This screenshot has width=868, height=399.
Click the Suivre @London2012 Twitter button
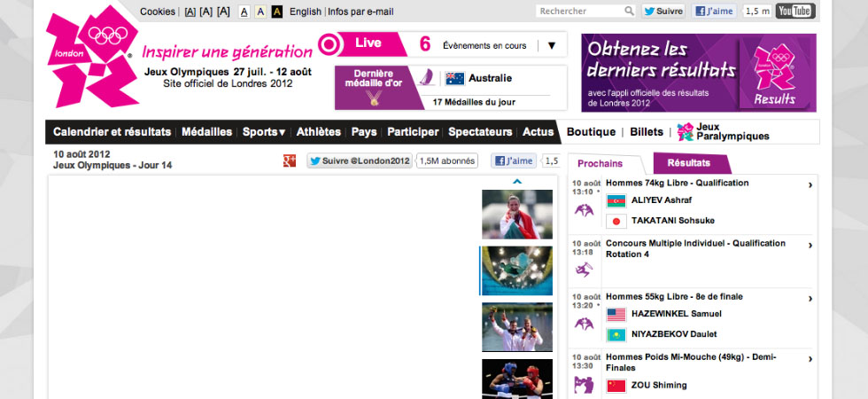(359, 160)
